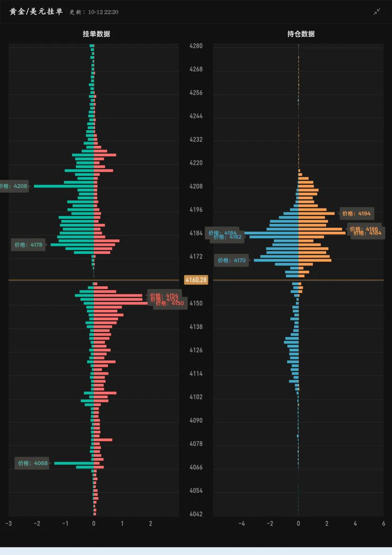The height and width of the screenshot is (555, 392).
Task: Select the 持仓数据 chart heading
Action: click(301, 34)
